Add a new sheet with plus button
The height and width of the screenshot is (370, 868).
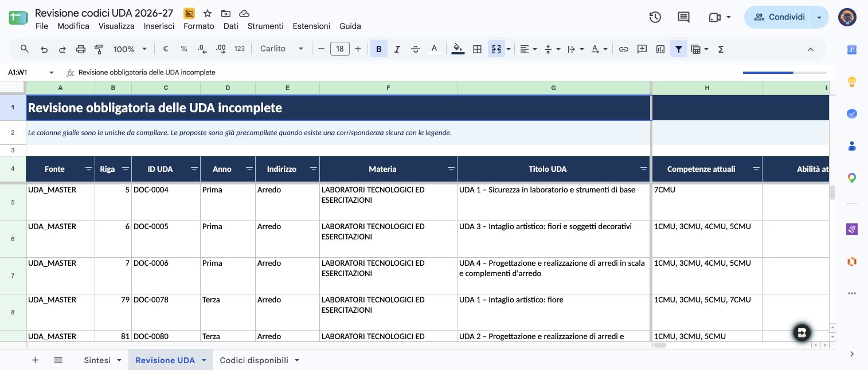click(x=35, y=360)
